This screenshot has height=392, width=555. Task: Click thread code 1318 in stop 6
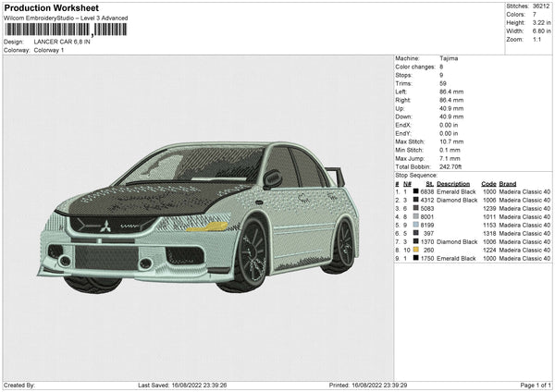489,234
